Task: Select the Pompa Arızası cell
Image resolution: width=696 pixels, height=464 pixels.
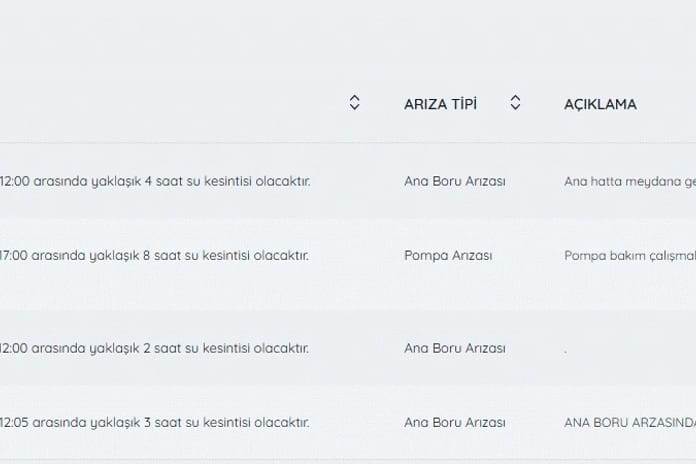Action: point(448,255)
